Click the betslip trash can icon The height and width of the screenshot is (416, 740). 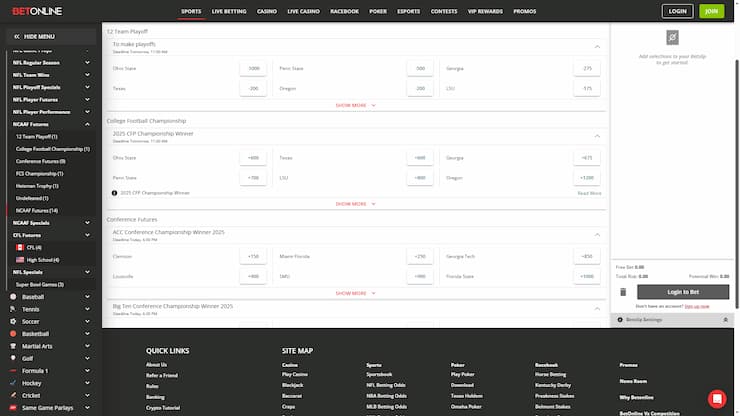pos(624,292)
